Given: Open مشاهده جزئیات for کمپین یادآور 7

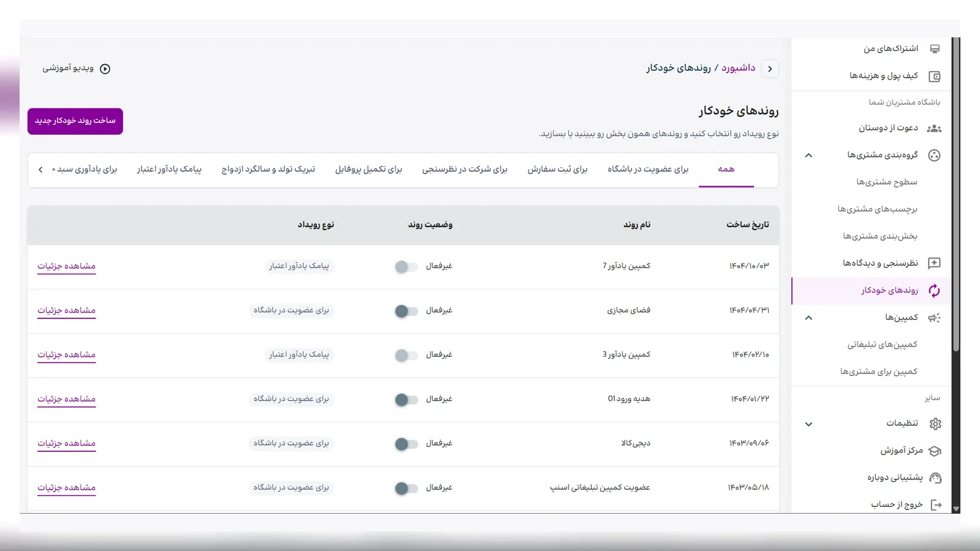Looking at the screenshot, I should point(67,266).
